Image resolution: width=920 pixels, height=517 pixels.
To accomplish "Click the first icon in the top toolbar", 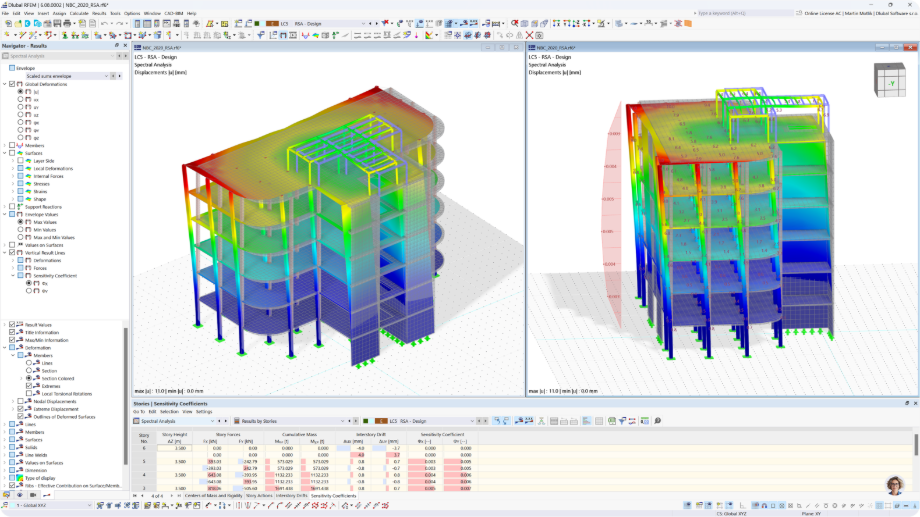I will click(8, 23).
